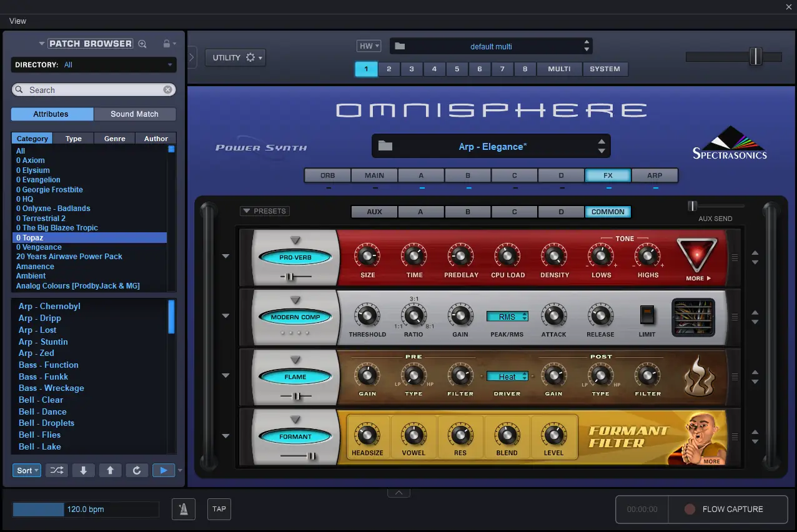Click the MULTI button

(x=559, y=69)
